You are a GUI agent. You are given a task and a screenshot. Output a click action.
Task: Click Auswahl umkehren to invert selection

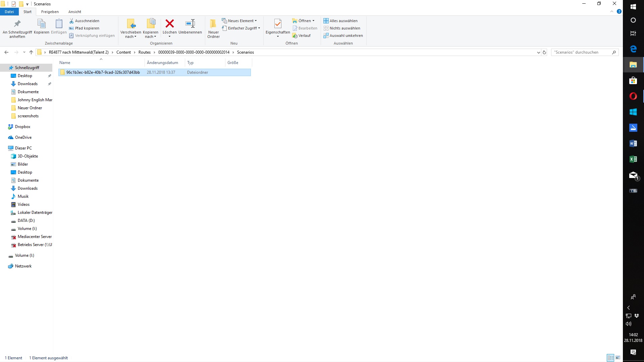(x=343, y=36)
